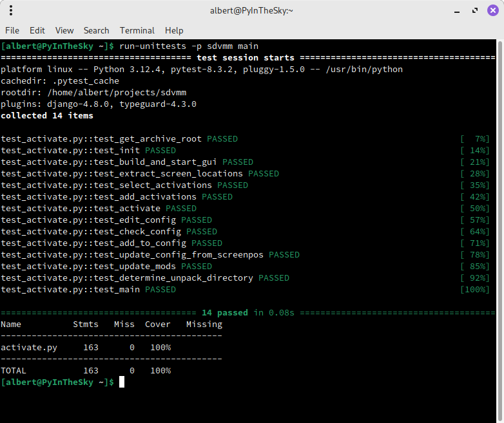Click the 'Name' coverage column header
Screen dimensions: 504x423
11,324
